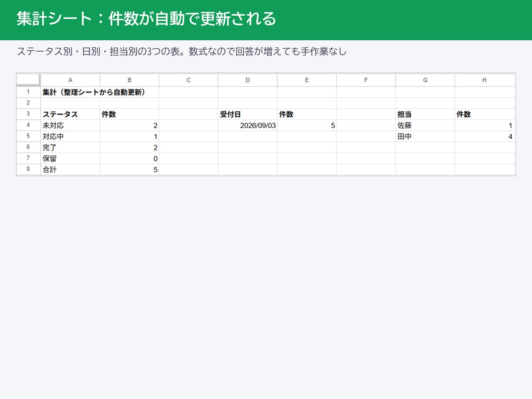Click the '受付日' header cell

(248, 114)
